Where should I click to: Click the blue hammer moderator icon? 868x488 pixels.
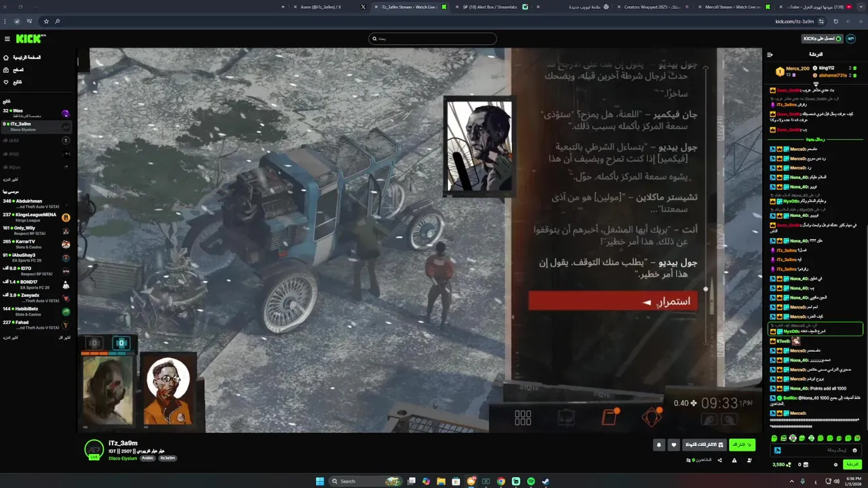778,450
